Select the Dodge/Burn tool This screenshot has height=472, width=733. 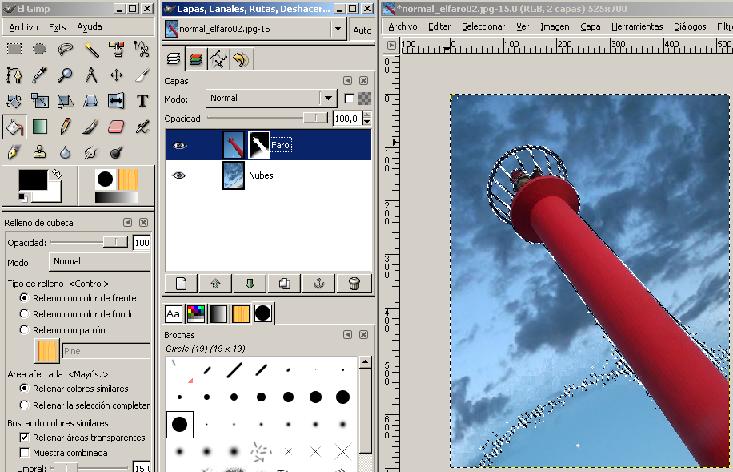(x=116, y=152)
